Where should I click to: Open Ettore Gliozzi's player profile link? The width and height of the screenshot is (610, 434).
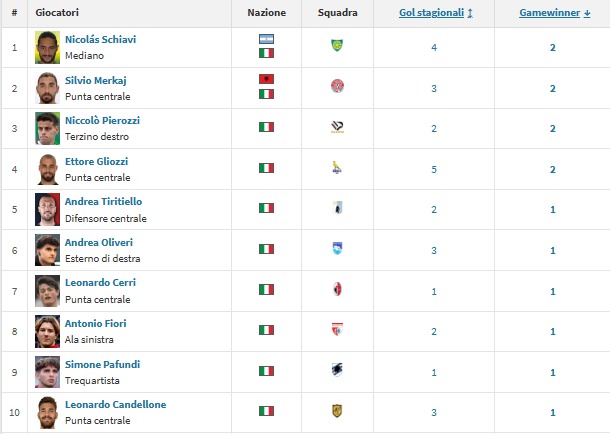coord(96,161)
